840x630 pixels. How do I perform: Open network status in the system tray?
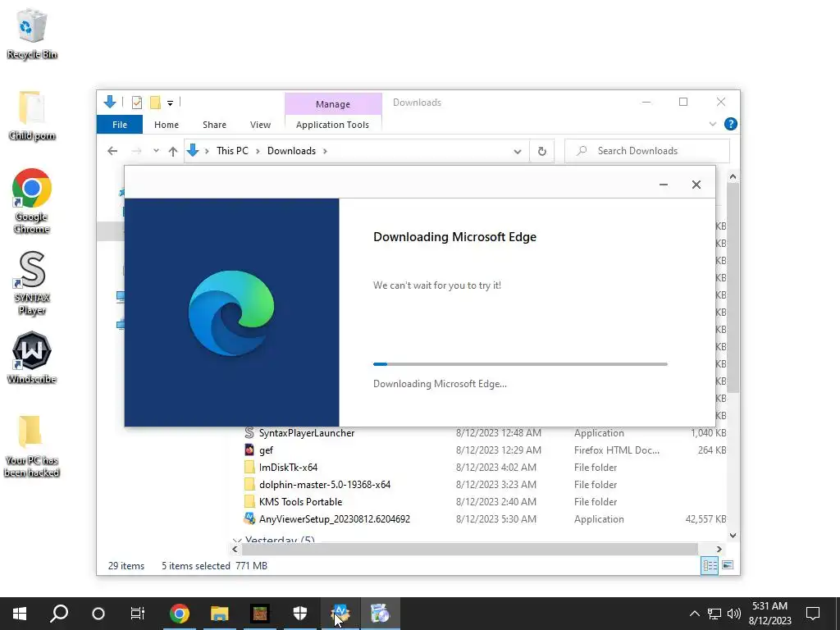coord(714,614)
